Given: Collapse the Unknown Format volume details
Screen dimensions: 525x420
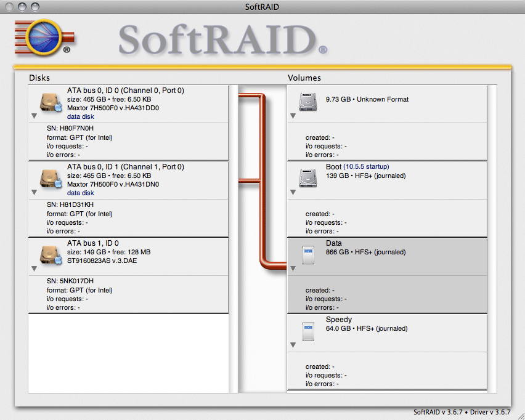Looking at the screenshot, I should pyautogui.click(x=293, y=116).
